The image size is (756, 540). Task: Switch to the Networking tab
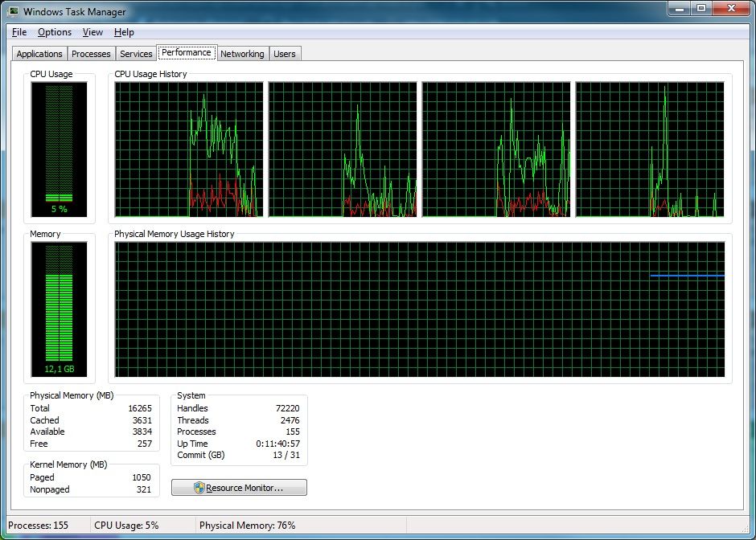[243, 54]
